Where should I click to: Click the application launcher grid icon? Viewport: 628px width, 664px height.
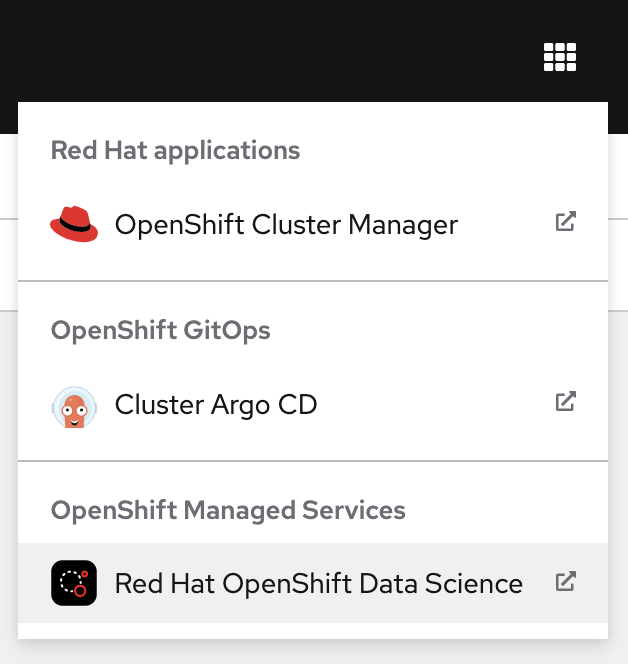pos(560,57)
